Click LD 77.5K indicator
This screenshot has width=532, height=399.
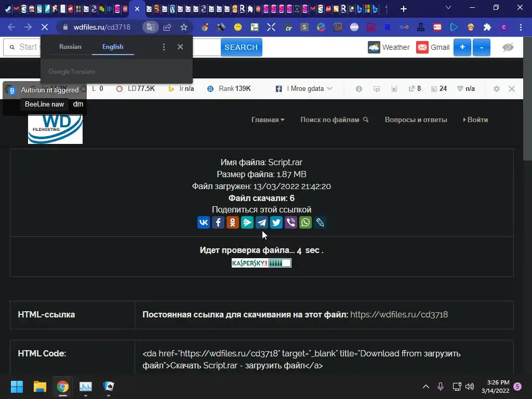[136, 89]
